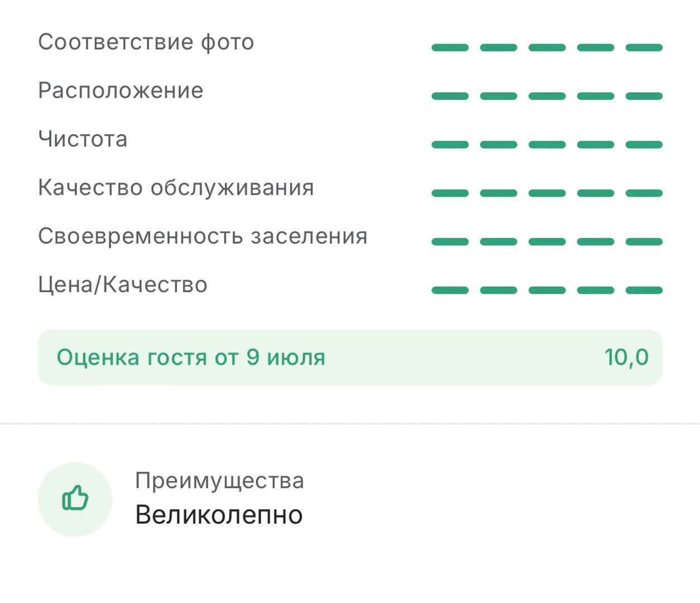
Task: Select the 'Соответствие фото' label
Action: coord(146,42)
